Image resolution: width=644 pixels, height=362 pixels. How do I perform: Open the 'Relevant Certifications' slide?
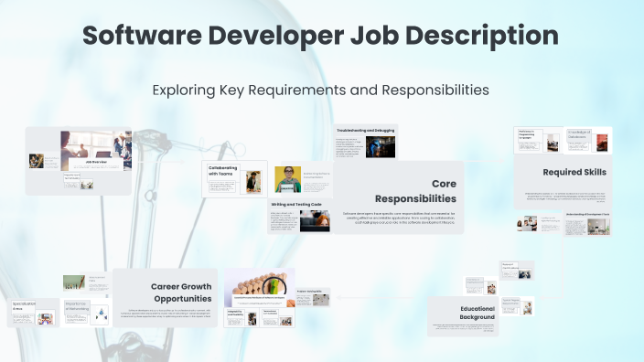tap(517, 271)
